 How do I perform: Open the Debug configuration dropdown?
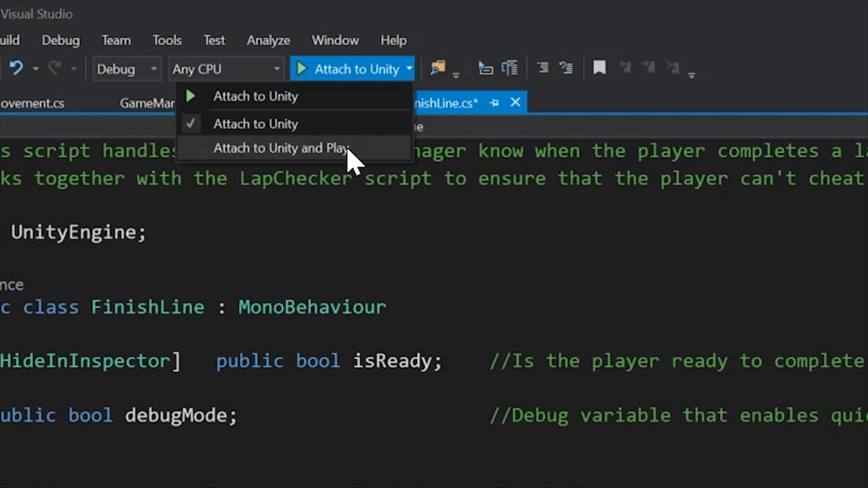point(126,69)
